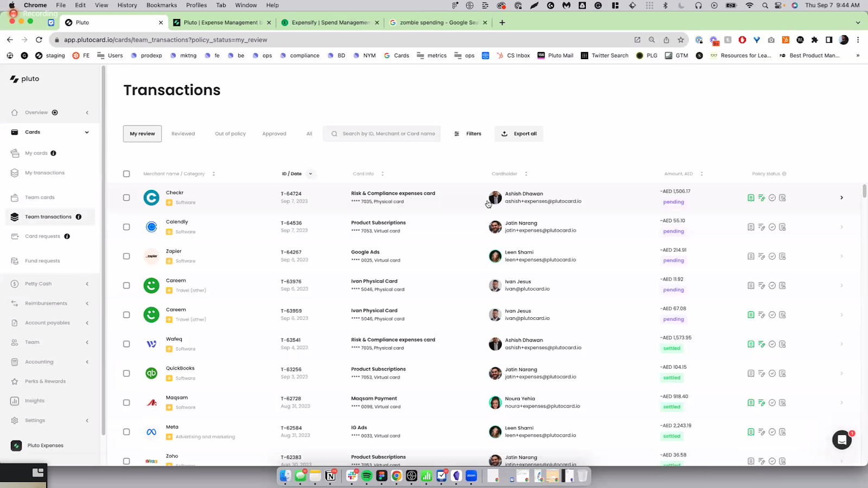Click the receipt icon in the Checkr row
868x488 pixels.
click(751, 198)
